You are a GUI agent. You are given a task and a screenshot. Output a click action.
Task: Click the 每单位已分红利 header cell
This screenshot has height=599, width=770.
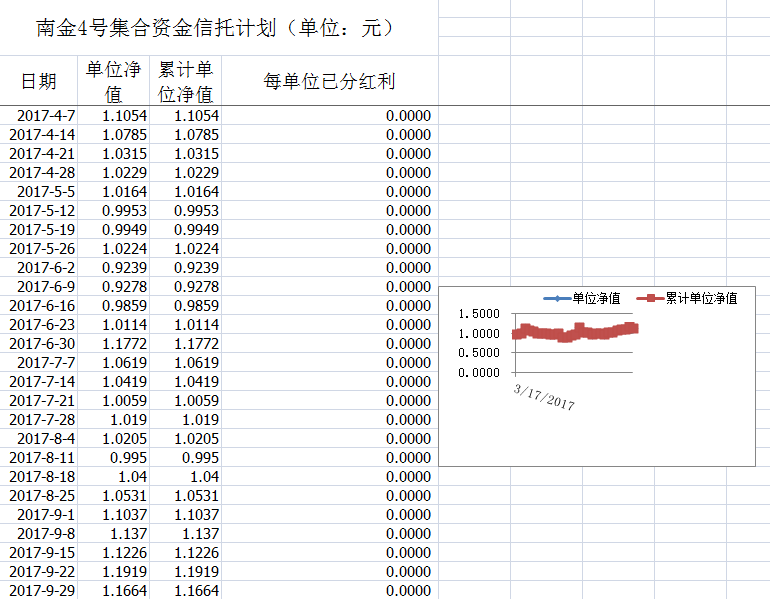329,82
